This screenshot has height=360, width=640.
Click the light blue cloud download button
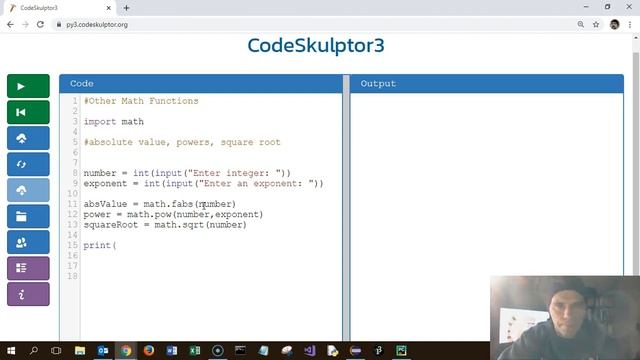pyautogui.click(x=28, y=190)
